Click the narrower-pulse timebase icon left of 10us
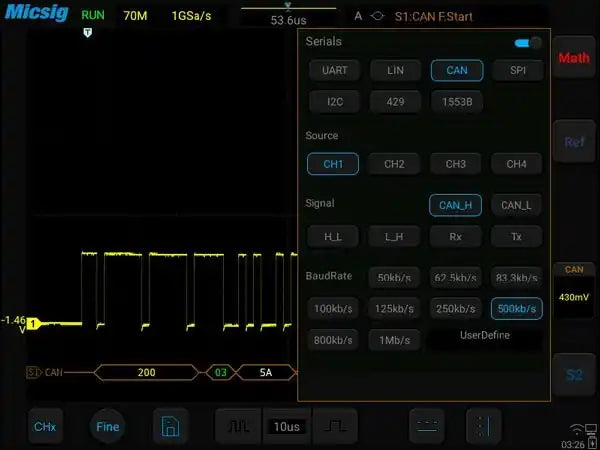The image size is (600, 450). pos(237,426)
